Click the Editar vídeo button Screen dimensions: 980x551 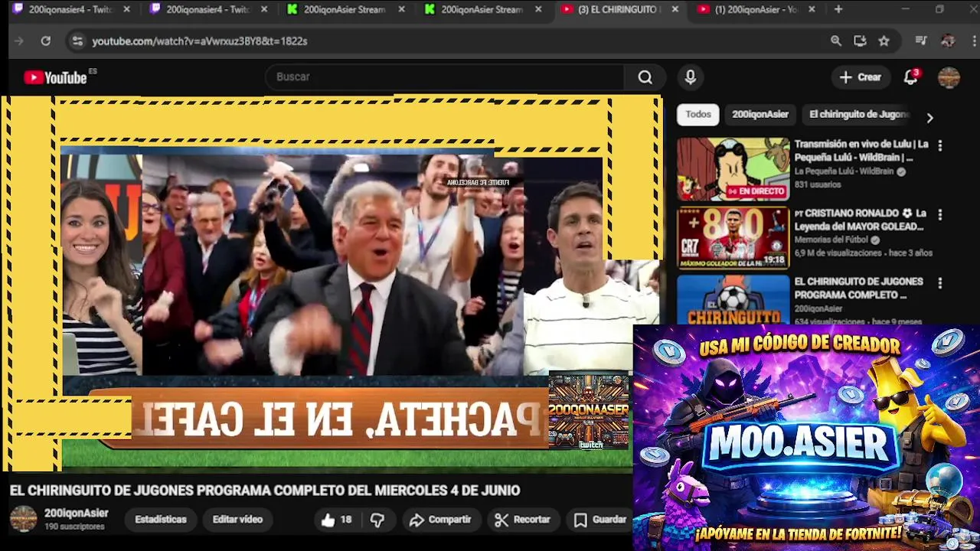[x=237, y=520]
